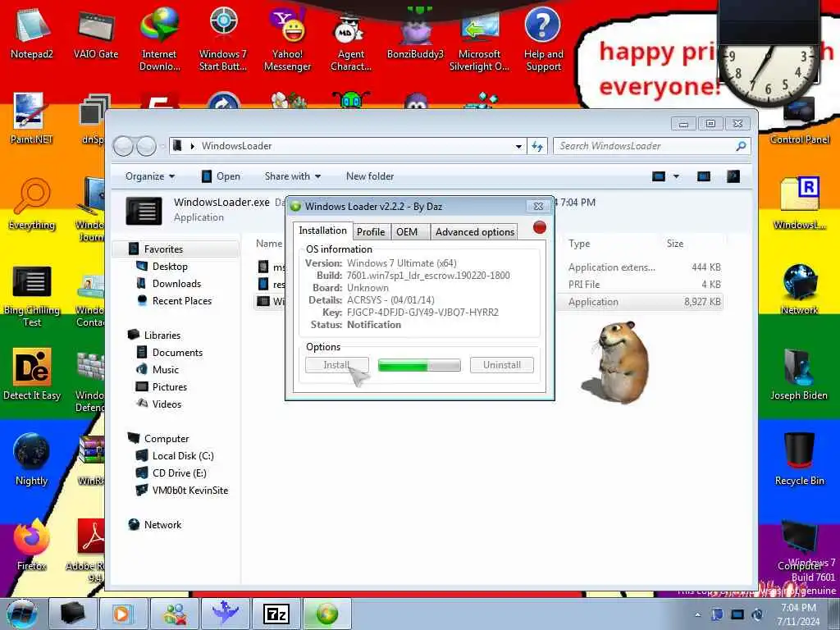Open the Organize menu
Screen dimensions: 840x630
point(150,176)
